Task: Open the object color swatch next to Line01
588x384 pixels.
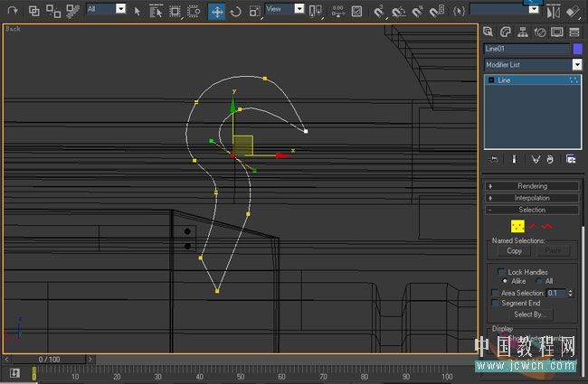Action: coord(577,49)
